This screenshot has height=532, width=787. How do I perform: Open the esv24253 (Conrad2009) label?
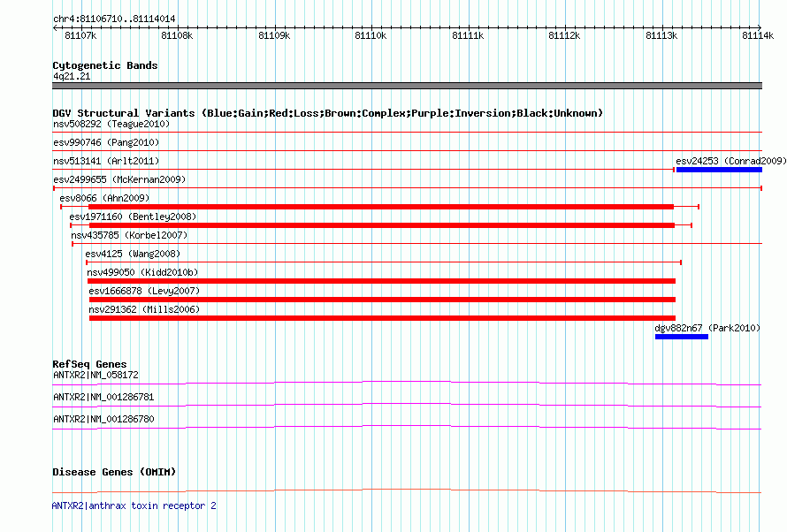point(730,161)
